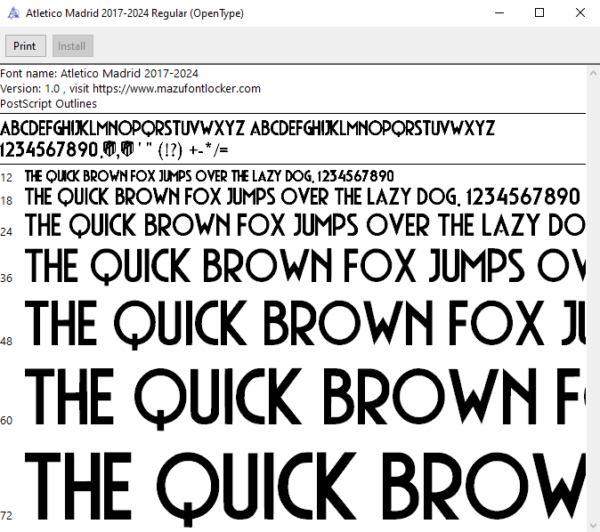Click the Print button

(26, 46)
